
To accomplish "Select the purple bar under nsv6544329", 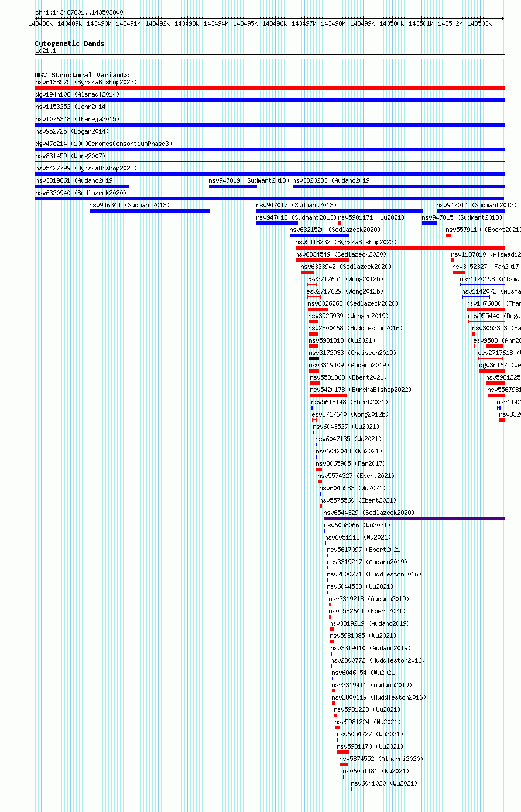I will 414,518.
